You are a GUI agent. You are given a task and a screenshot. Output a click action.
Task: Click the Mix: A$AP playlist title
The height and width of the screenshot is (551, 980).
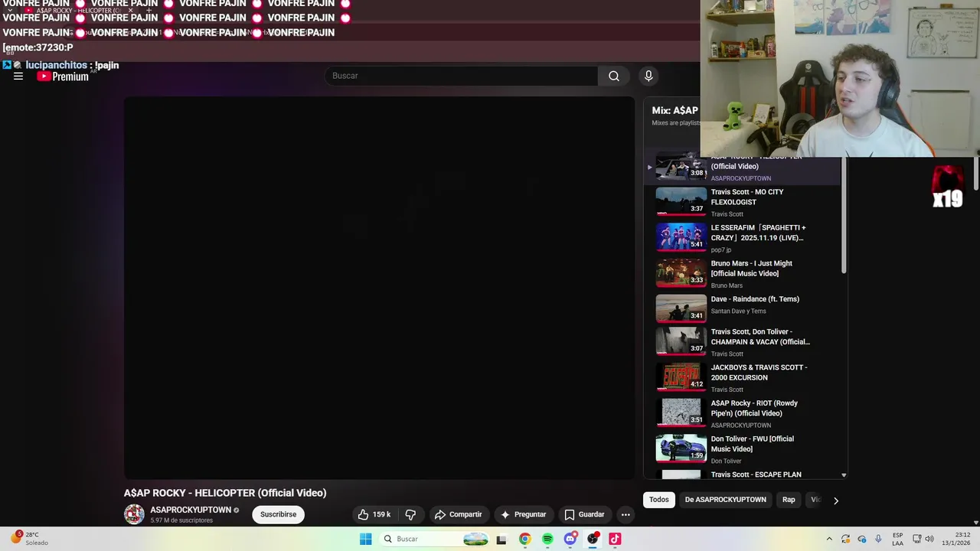675,110
